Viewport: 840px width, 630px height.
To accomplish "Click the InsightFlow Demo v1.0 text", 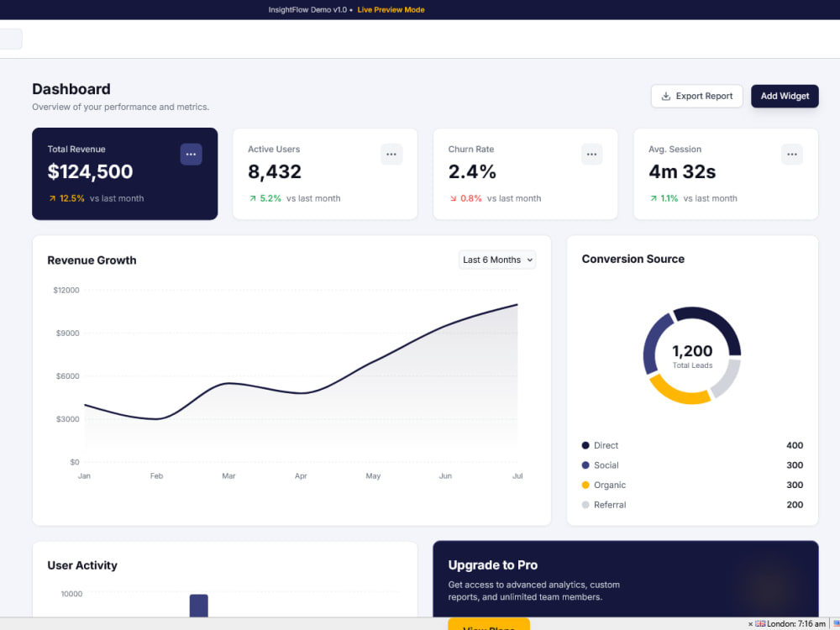I will [307, 9].
